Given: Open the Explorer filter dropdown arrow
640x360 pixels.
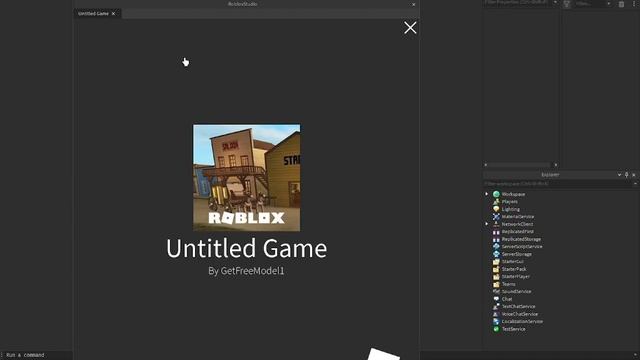Looking at the screenshot, I should click(x=635, y=184).
